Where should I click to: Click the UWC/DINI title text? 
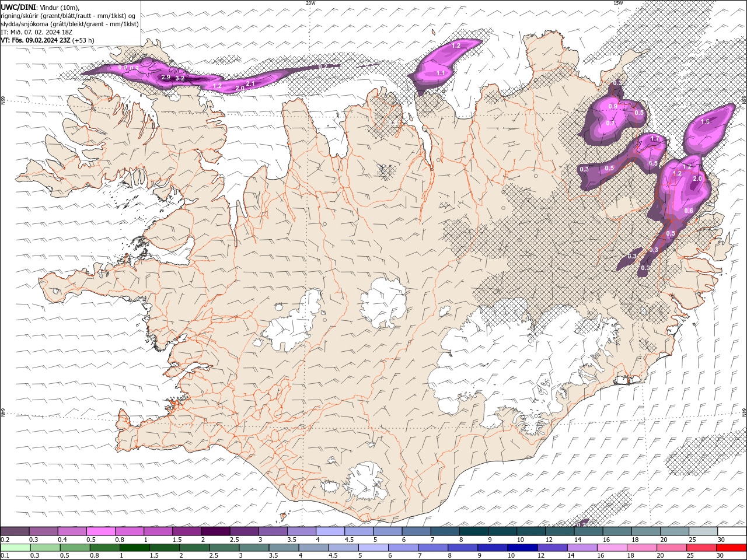coord(18,7)
